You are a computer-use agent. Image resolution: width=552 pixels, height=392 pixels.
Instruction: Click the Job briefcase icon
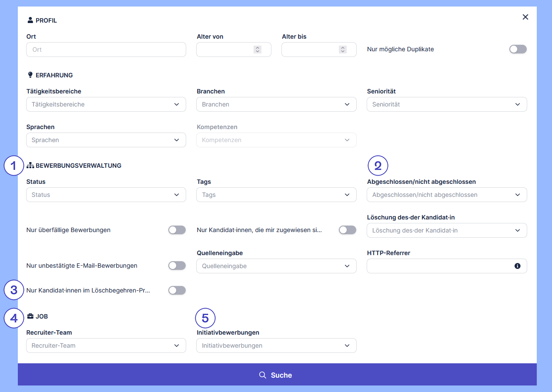pos(30,316)
